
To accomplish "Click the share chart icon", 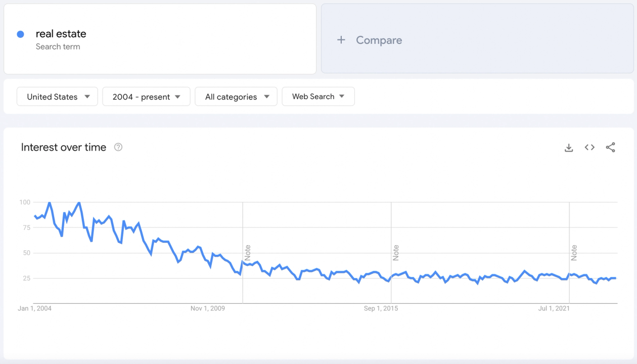I will [x=610, y=148].
